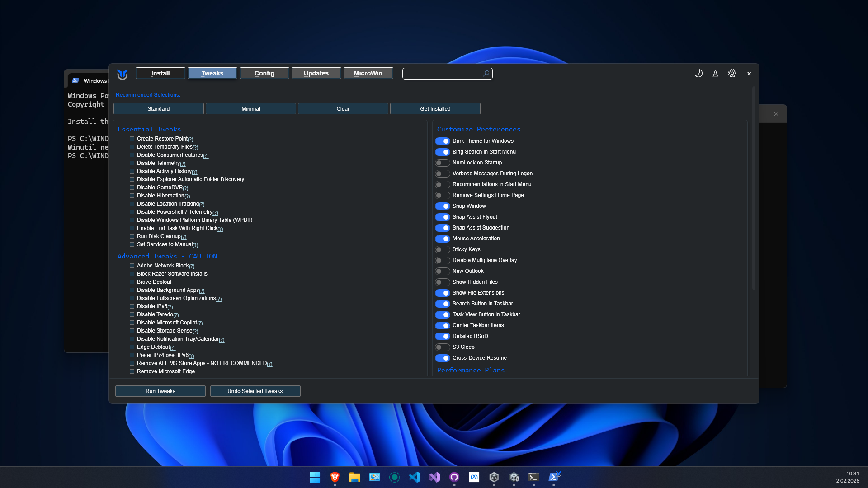Screen dimensions: 868x488
Task: Check Delete Temporary Files
Action: [132, 147]
